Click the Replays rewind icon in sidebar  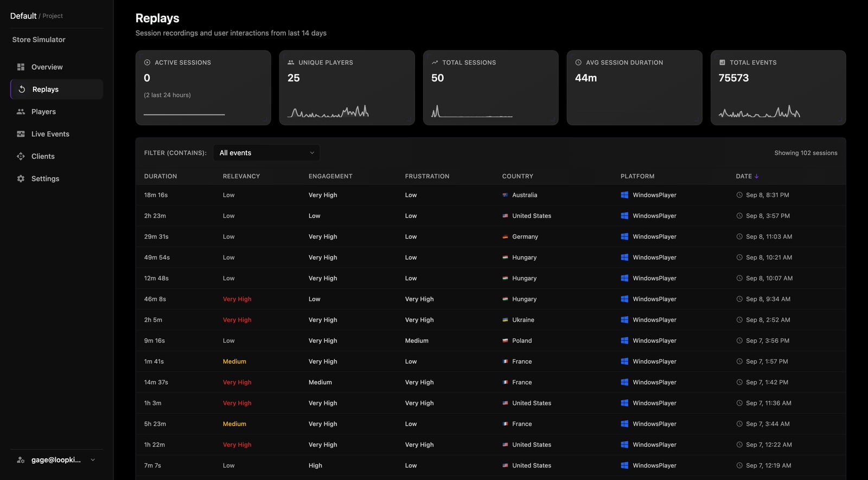click(x=22, y=89)
